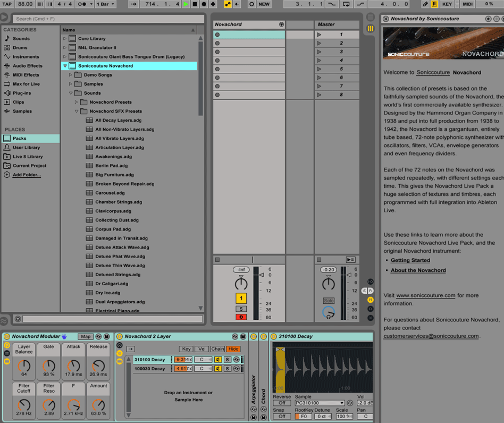Click Add Folder... link
Image resolution: width=504 pixels, height=423 pixels.
tap(27, 175)
